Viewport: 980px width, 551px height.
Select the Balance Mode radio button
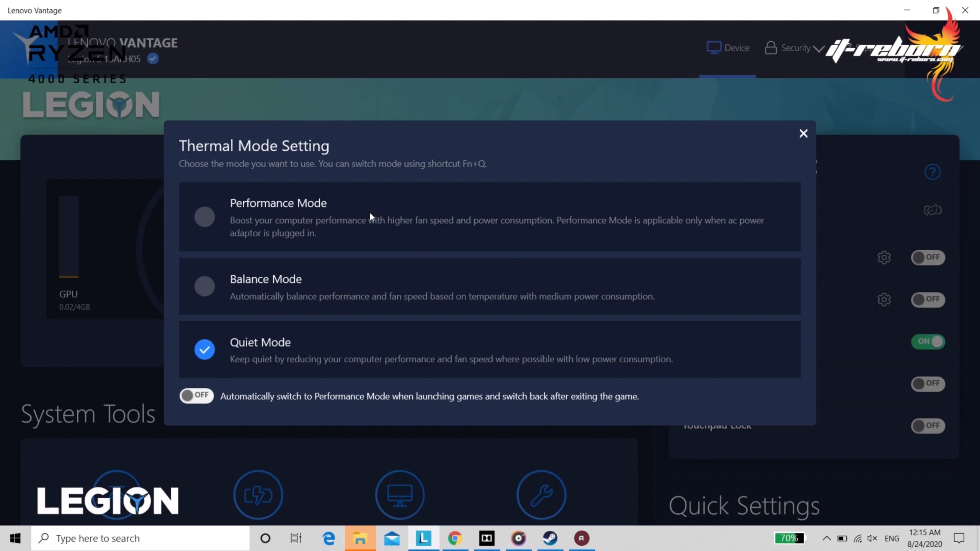[204, 286]
